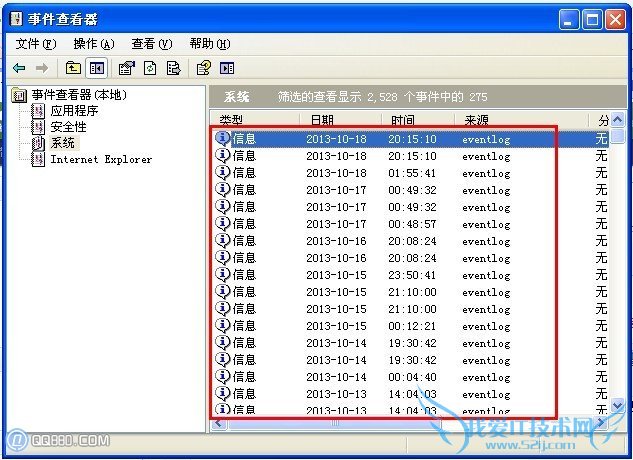633x460 pixels.
Task: Click the vertical scrollbar down arrow
Action: (x=618, y=405)
